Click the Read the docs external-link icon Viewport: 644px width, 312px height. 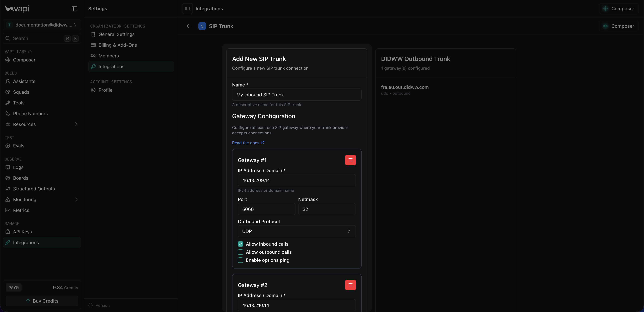tap(262, 143)
